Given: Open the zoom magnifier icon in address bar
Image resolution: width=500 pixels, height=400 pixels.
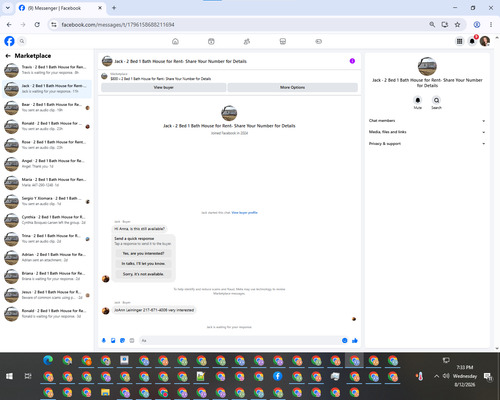Looking at the screenshot, I should tap(432, 25).
